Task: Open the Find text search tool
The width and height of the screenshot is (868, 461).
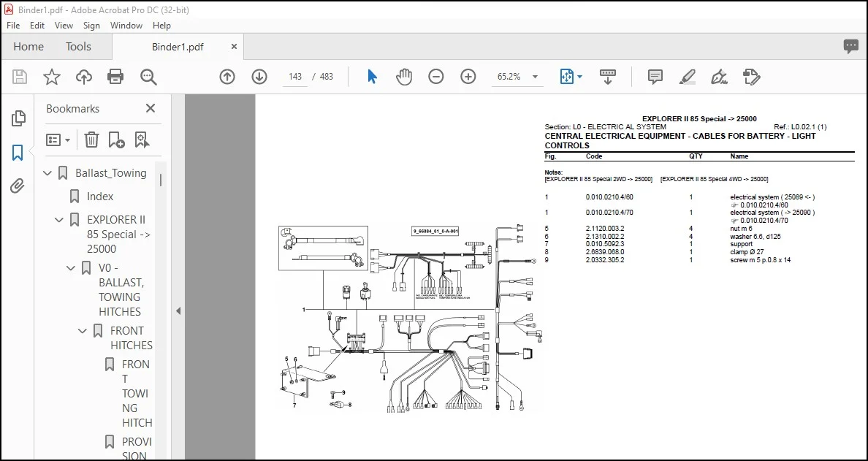Action: click(148, 77)
